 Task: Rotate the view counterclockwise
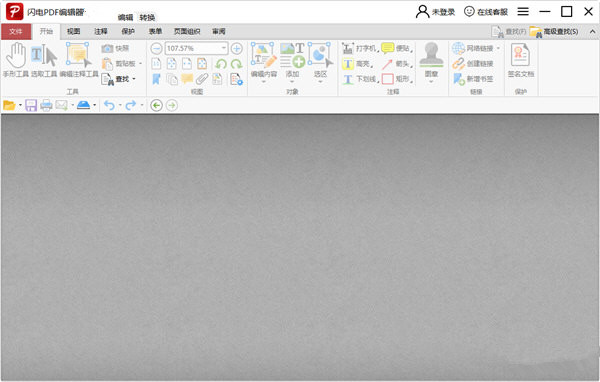pyautogui.click(x=221, y=64)
